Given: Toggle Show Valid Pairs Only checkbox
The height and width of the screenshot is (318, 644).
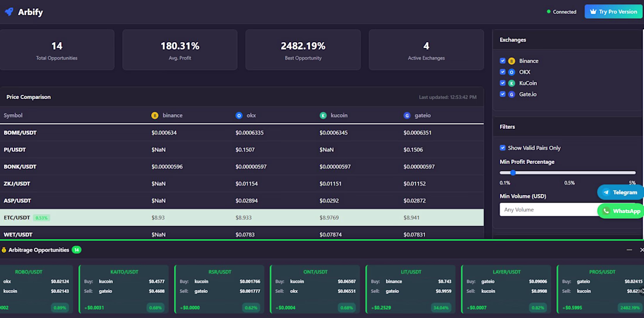Looking at the screenshot, I should click(x=502, y=148).
